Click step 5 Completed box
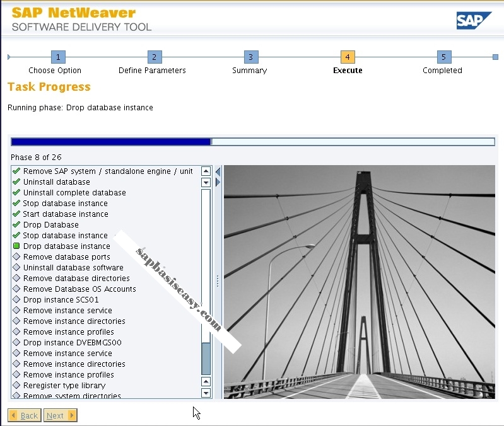The image size is (504, 426). click(444, 57)
